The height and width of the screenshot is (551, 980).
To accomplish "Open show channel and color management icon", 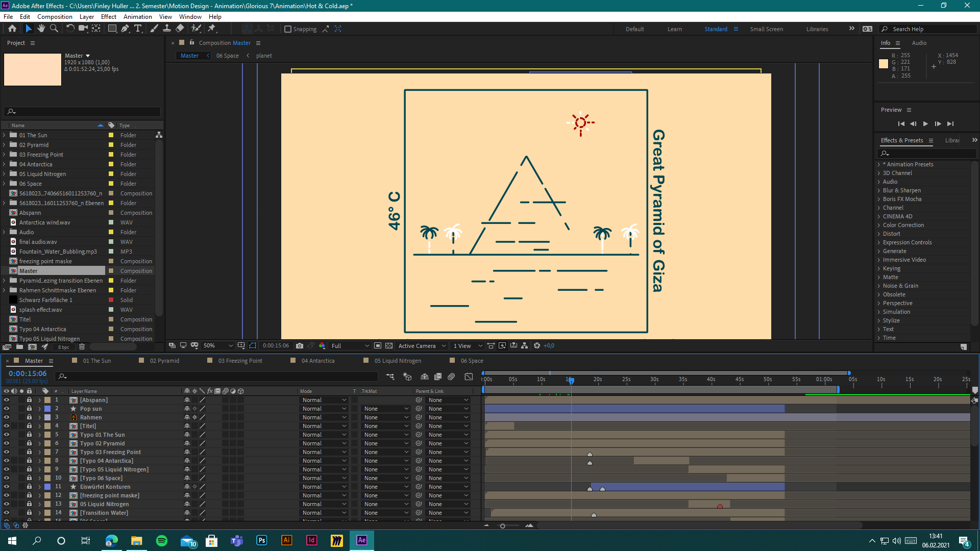I will pyautogui.click(x=322, y=346).
